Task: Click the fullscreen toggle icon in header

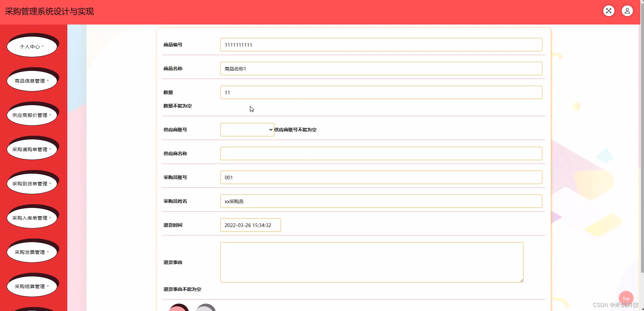Action: pyautogui.click(x=609, y=11)
